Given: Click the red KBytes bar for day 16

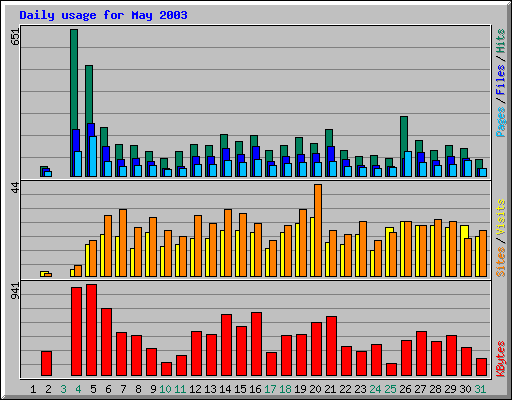Looking at the screenshot, I should click(256, 344).
